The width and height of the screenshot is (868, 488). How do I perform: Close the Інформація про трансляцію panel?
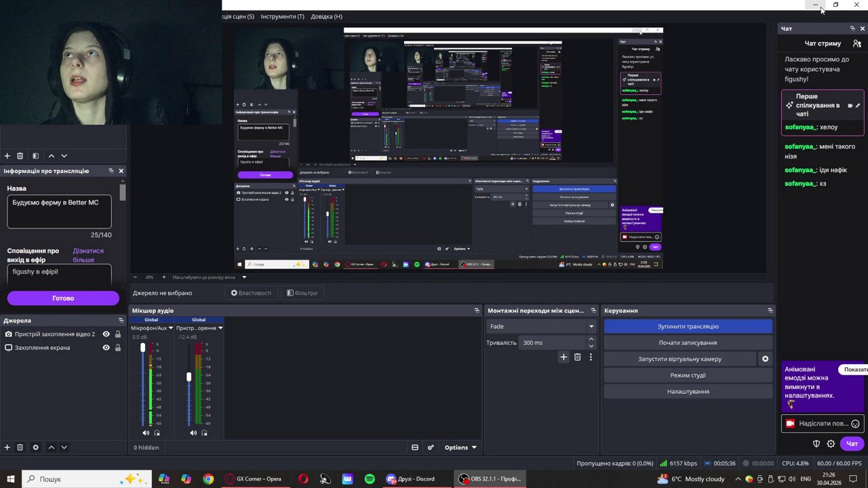(x=121, y=171)
